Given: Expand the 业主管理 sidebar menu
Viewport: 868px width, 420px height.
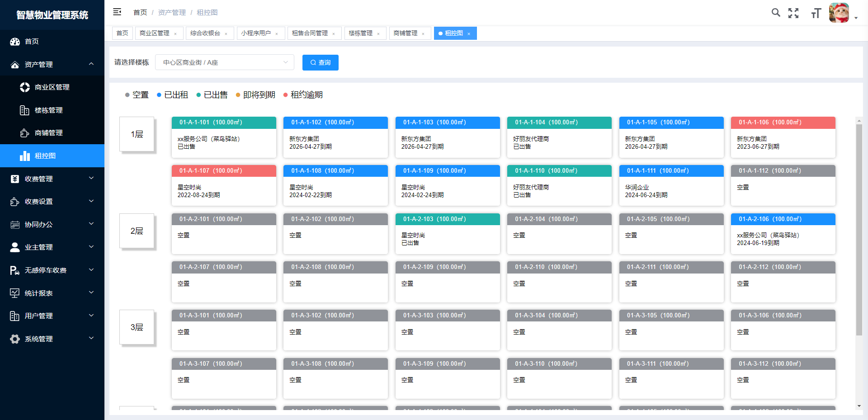Looking at the screenshot, I should pyautogui.click(x=91, y=247).
